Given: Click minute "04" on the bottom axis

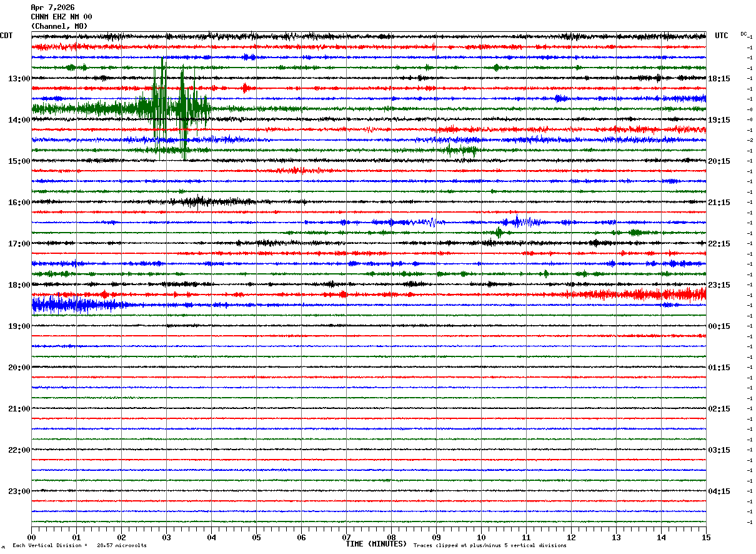Looking at the screenshot, I should 211,537.
